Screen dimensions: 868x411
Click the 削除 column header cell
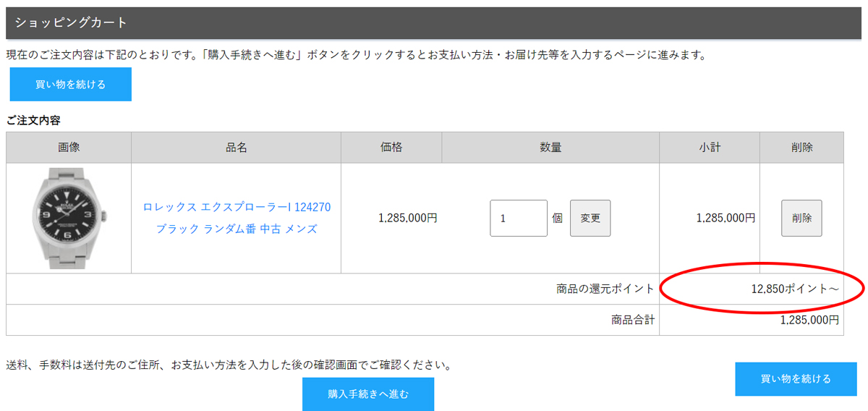(801, 148)
